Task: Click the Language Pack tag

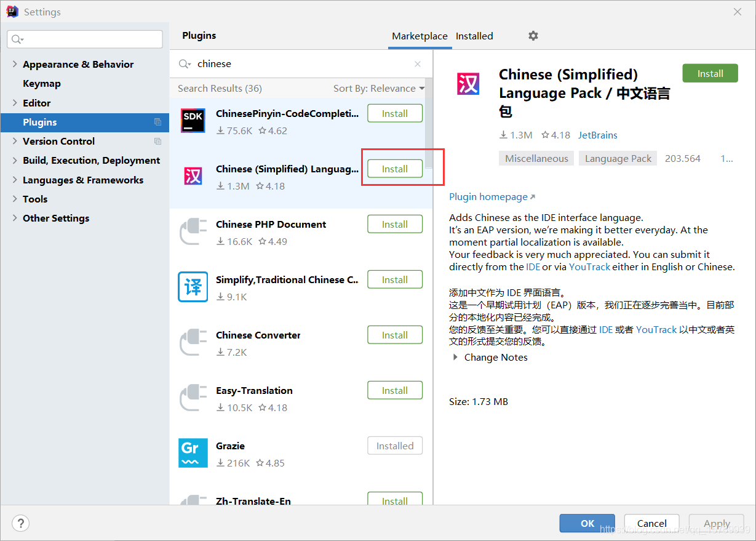Action: [618, 158]
